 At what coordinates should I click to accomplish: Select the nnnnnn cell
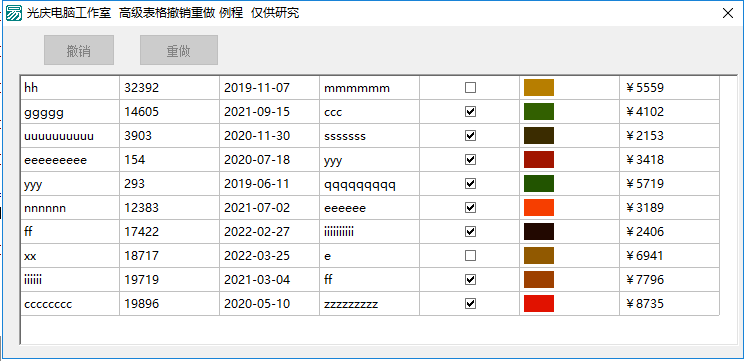70,208
